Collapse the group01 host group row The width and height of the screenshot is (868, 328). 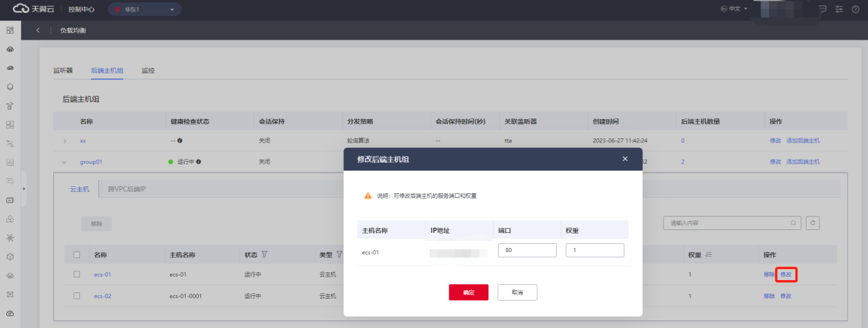tap(65, 162)
